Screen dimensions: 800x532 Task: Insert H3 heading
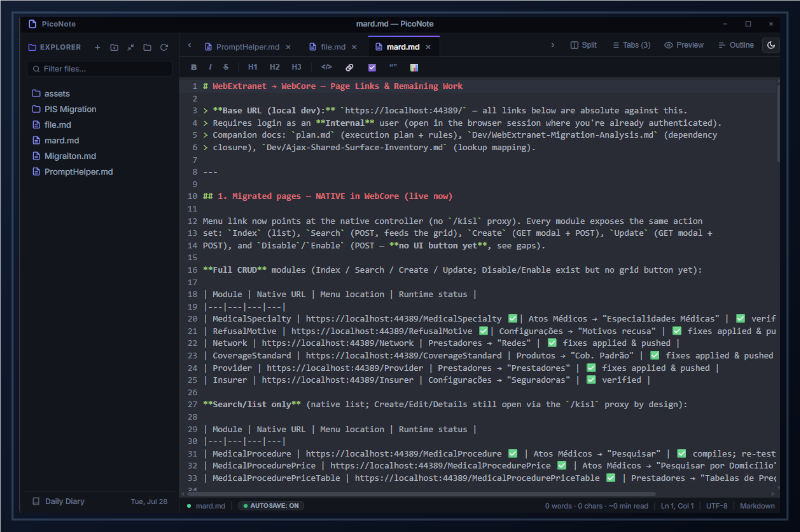point(296,67)
